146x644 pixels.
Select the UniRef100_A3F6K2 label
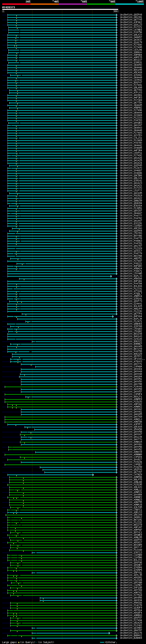(x=131, y=22)
